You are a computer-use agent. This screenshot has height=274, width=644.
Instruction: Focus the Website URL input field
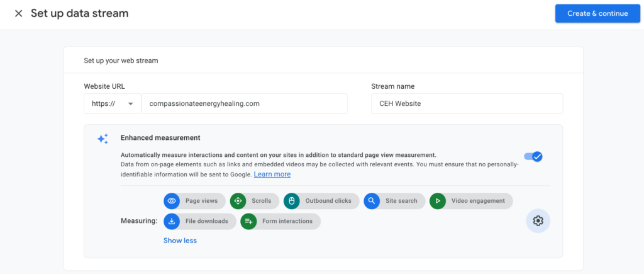click(x=244, y=104)
